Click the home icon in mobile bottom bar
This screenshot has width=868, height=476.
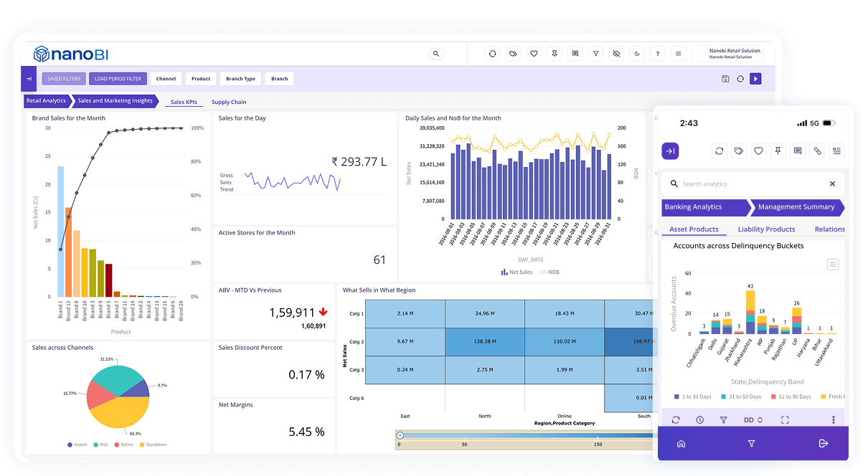pos(681,444)
